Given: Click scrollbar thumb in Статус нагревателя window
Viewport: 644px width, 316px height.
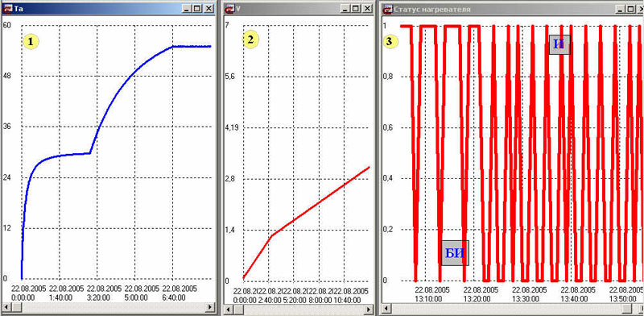Looking at the screenshot, I should (x=627, y=308).
